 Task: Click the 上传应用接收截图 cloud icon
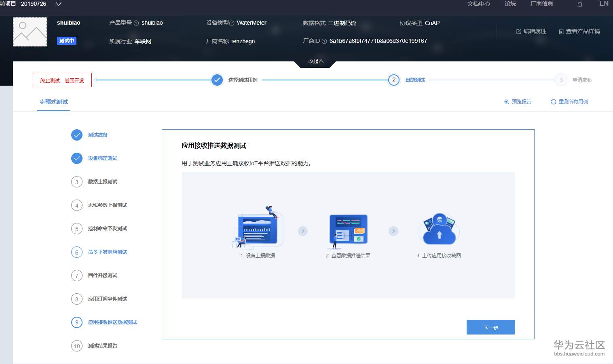[x=439, y=229]
